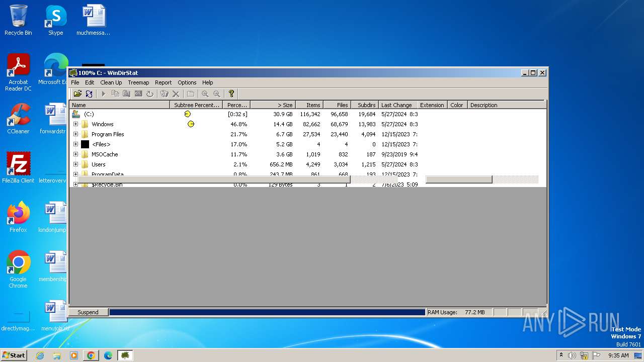Sort by the Last Change column header
This screenshot has width=644, height=362.
pyautogui.click(x=398, y=105)
